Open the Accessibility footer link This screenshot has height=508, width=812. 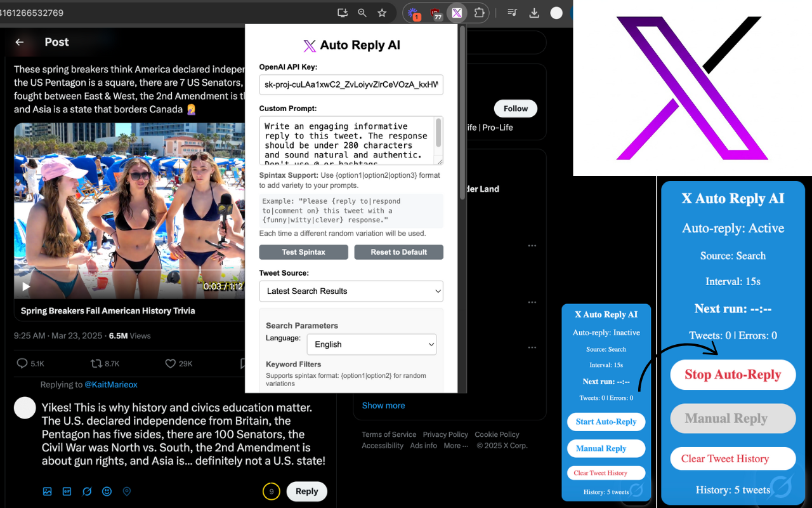(383, 445)
